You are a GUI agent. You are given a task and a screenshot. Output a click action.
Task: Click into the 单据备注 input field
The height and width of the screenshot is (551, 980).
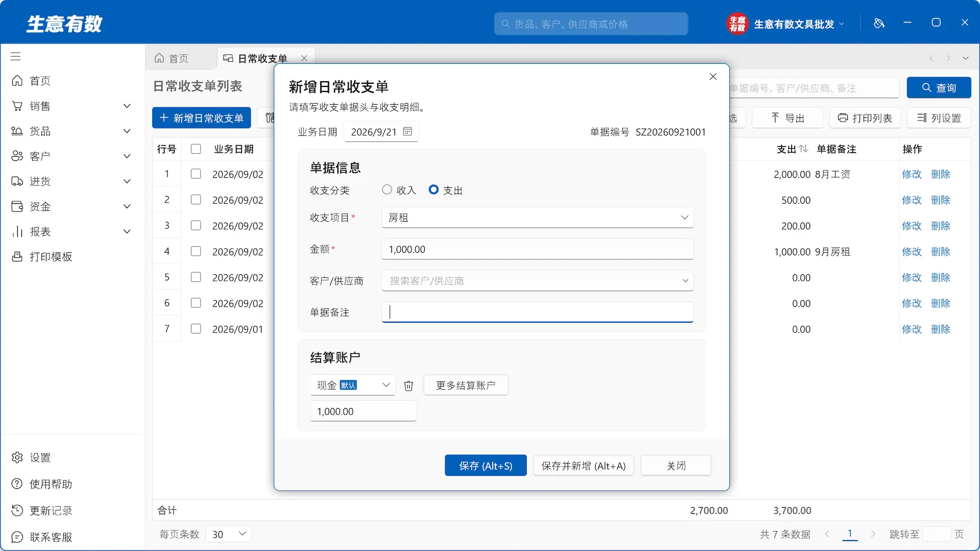tap(537, 312)
